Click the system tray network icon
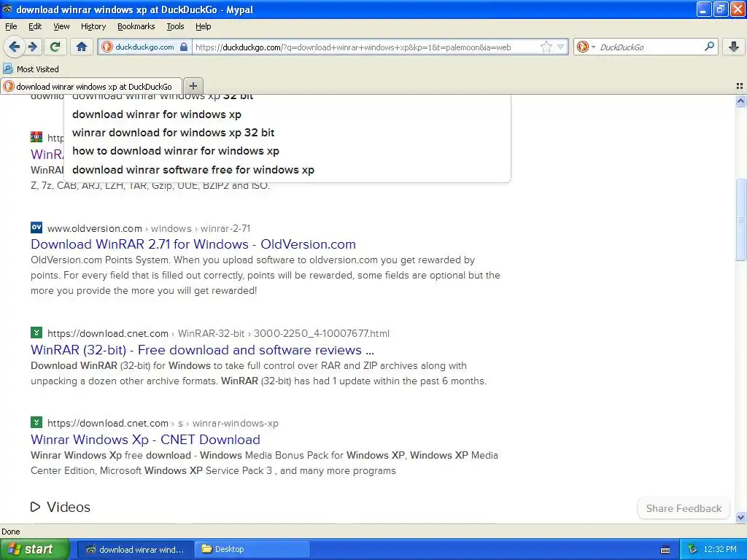The image size is (747, 560). pos(693,549)
